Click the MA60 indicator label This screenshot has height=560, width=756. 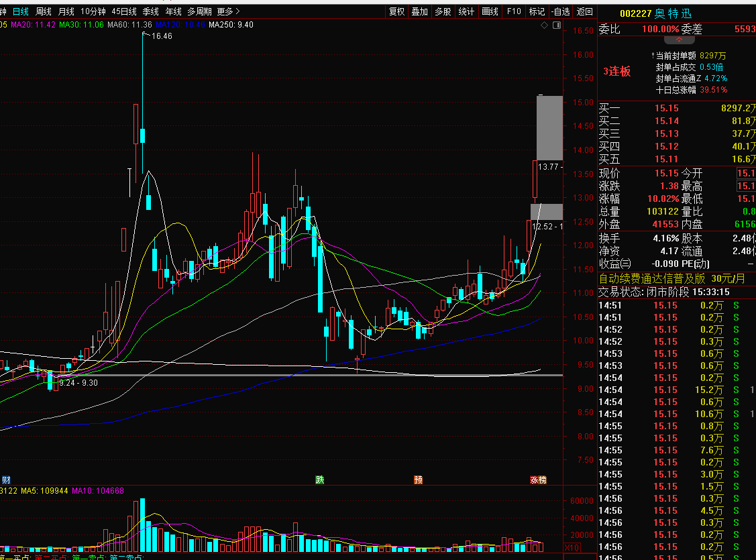129,25
